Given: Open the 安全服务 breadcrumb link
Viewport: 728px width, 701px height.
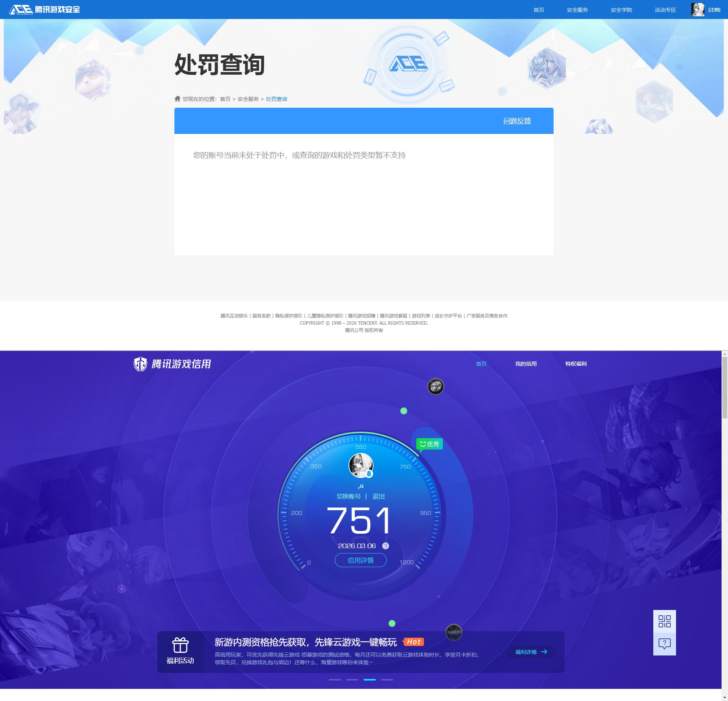Looking at the screenshot, I should [248, 99].
